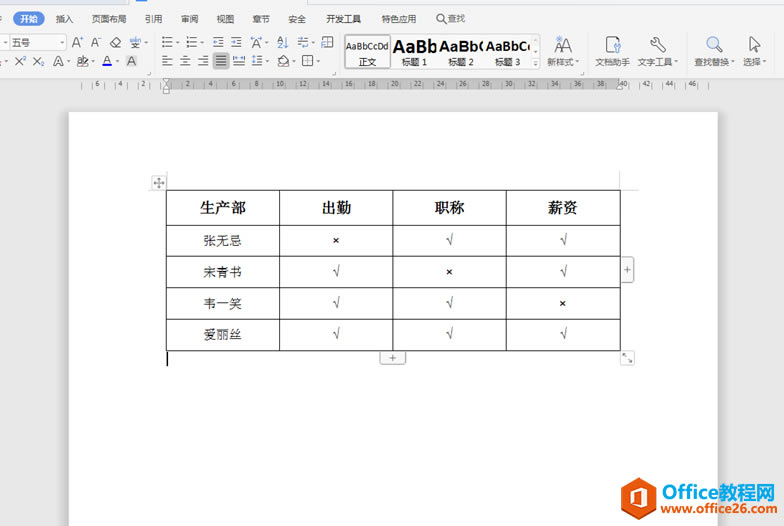Click the 选择 selection tool
This screenshot has width=784, height=526.
[754, 51]
